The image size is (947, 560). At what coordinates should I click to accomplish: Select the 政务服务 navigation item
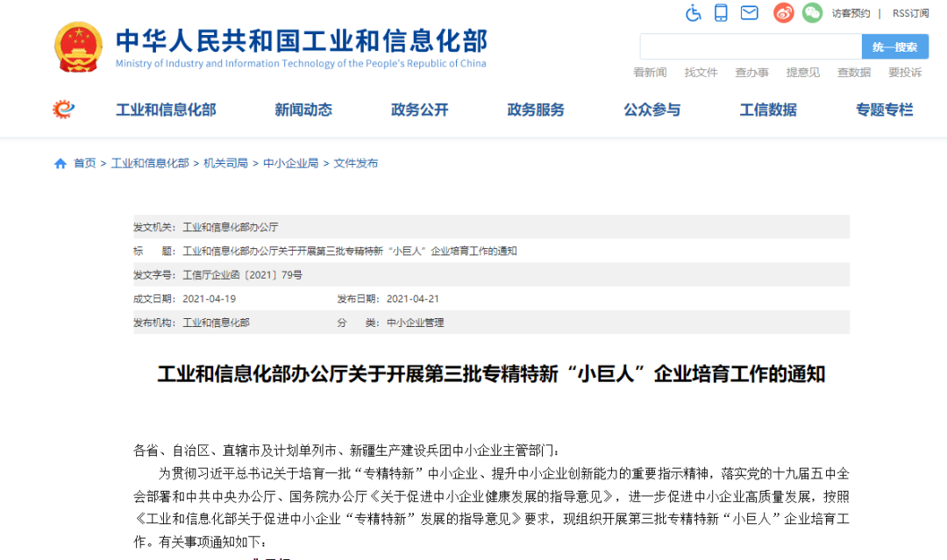point(536,110)
